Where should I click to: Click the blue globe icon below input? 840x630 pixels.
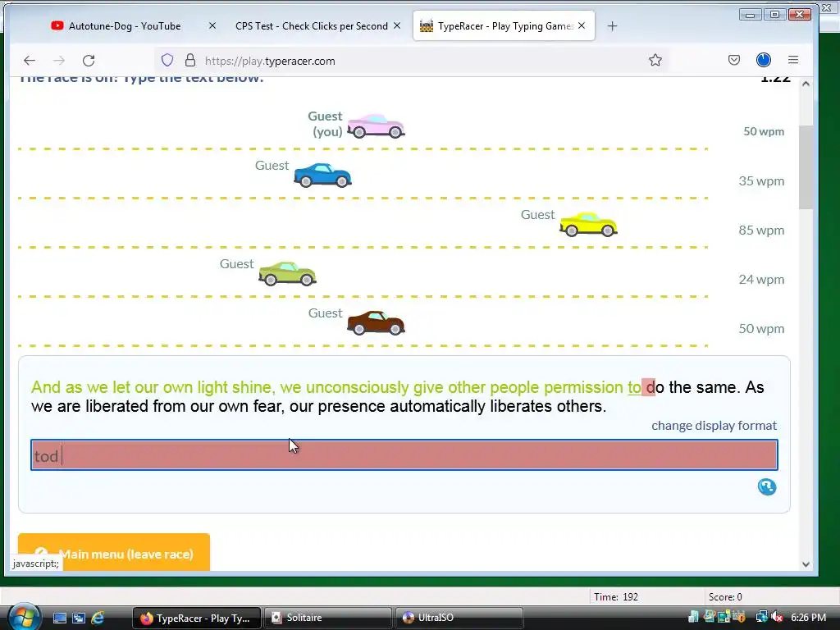coord(767,487)
